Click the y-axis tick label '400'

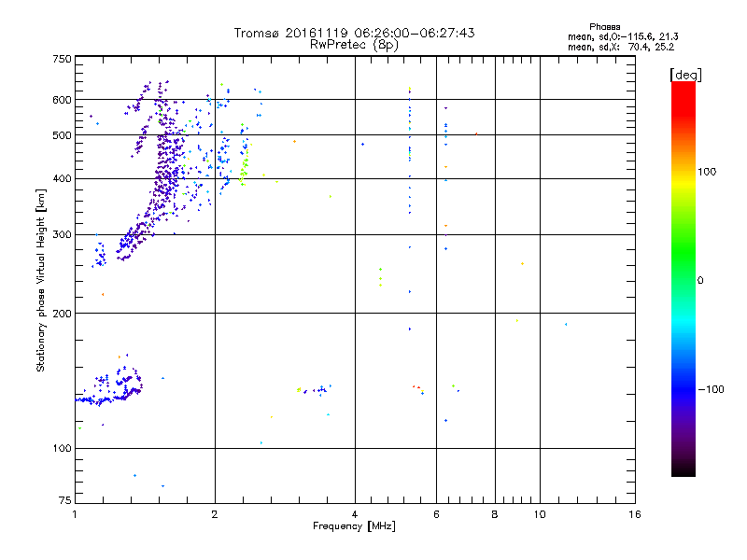tap(62, 179)
